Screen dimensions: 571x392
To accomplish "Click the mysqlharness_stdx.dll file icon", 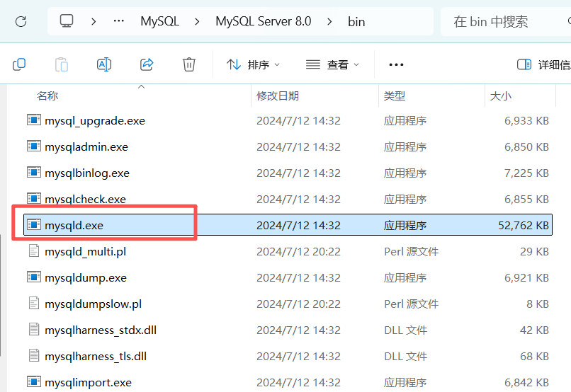I will click(34, 330).
